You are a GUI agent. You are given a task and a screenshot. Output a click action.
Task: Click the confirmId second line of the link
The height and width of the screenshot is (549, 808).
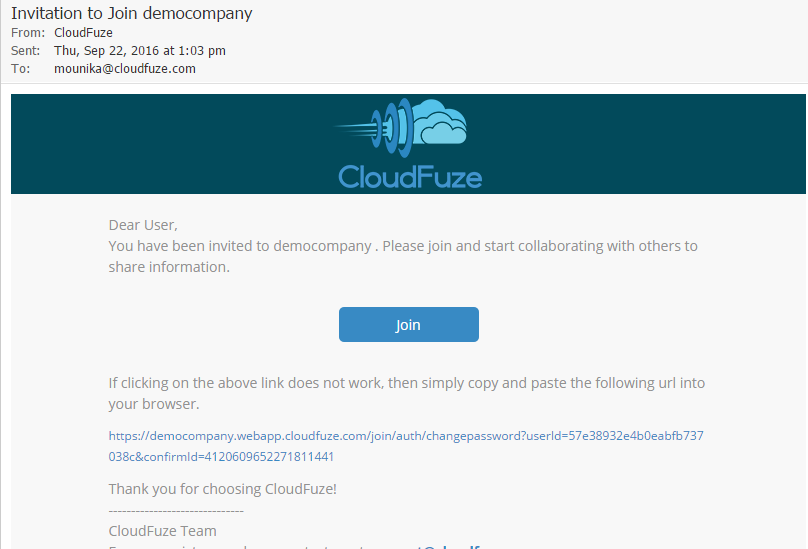pyautogui.click(x=221, y=457)
